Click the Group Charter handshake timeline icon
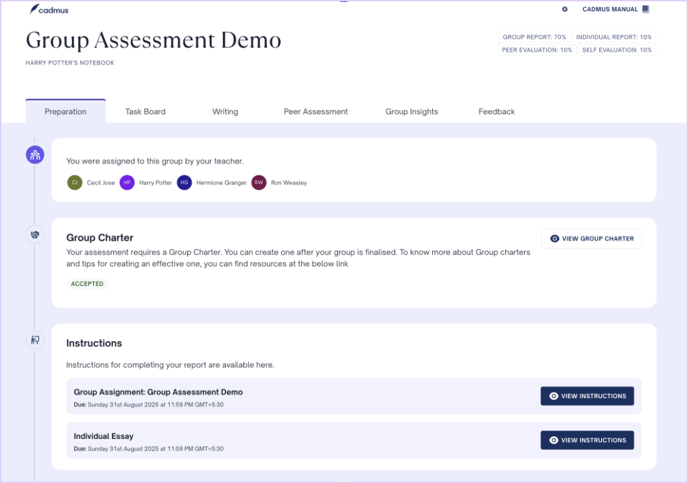This screenshot has height=483, width=688. click(35, 235)
